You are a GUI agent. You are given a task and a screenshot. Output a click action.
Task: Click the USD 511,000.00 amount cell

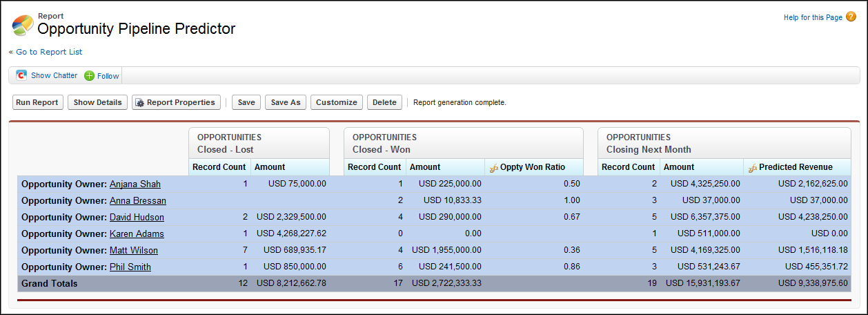coord(709,233)
